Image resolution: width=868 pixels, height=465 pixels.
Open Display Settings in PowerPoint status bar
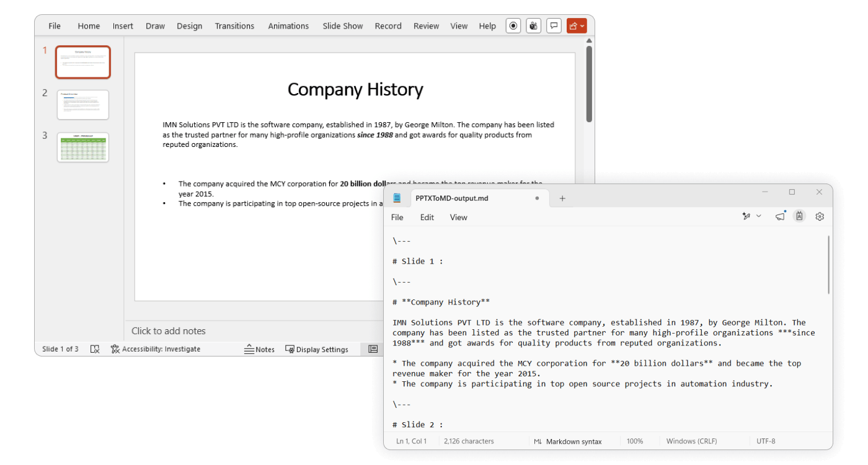click(317, 349)
